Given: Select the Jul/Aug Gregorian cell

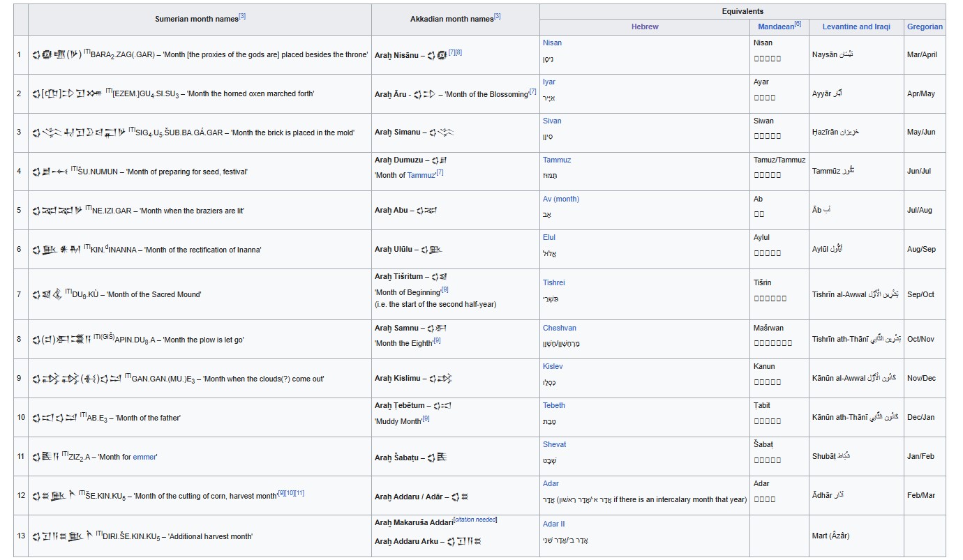Looking at the screenshot, I should [925, 211].
